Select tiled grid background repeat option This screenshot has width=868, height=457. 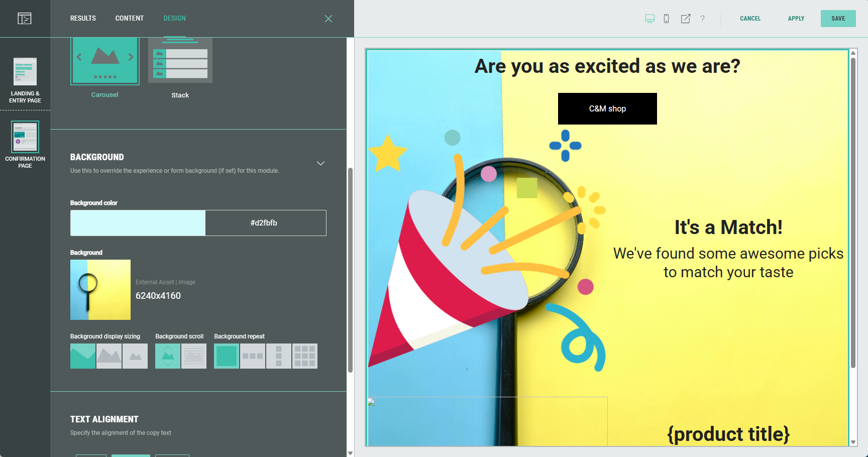tap(305, 356)
